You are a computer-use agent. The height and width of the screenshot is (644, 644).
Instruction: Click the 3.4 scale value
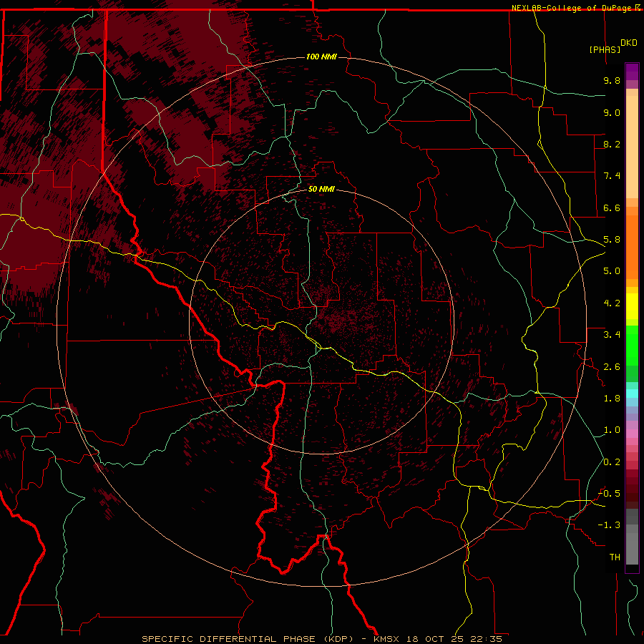coord(612,335)
